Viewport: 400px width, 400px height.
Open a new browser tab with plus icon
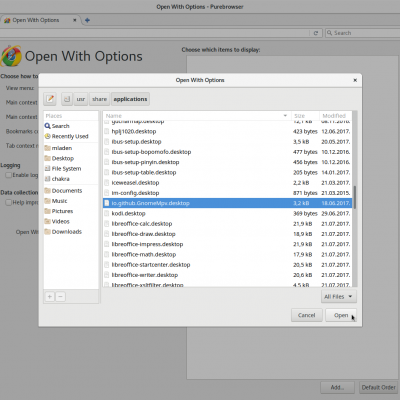[87, 20]
